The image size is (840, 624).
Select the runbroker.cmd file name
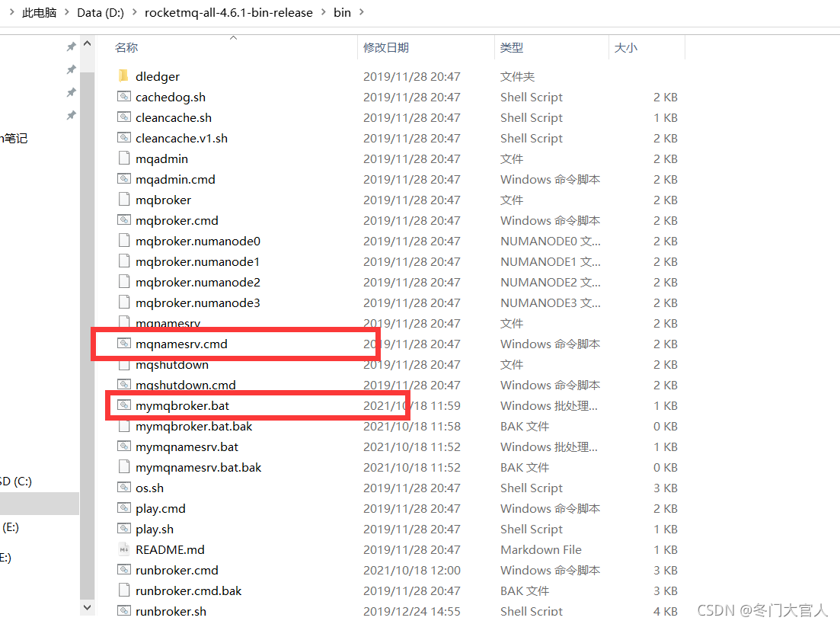tap(177, 571)
